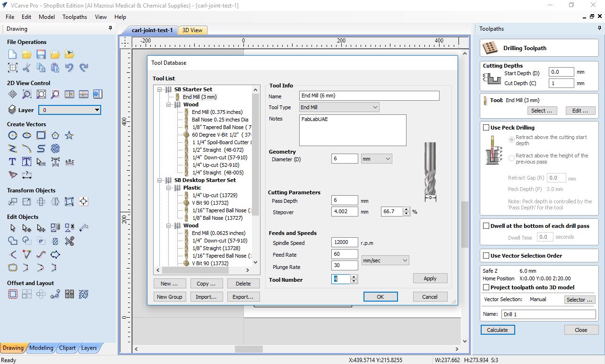Image resolution: width=605 pixels, height=364 pixels.
Task: Select the Draw Polygon tool
Action: click(x=55, y=136)
